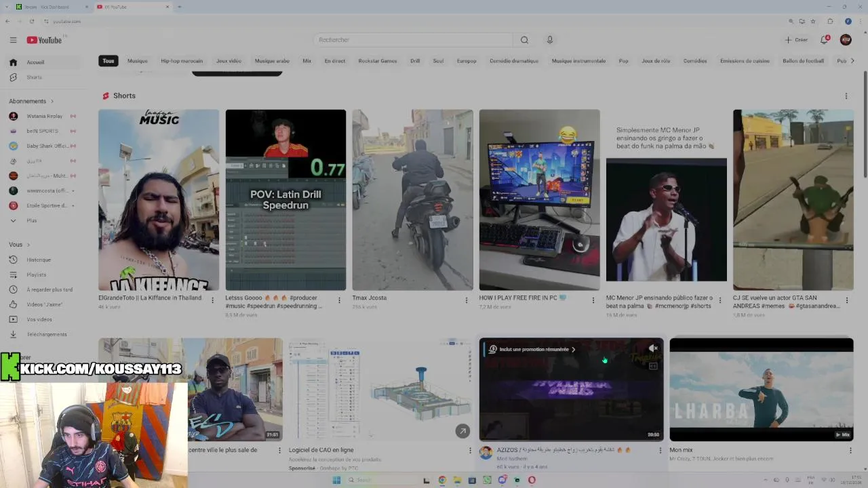Open À regarder plus tard

pos(44,289)
